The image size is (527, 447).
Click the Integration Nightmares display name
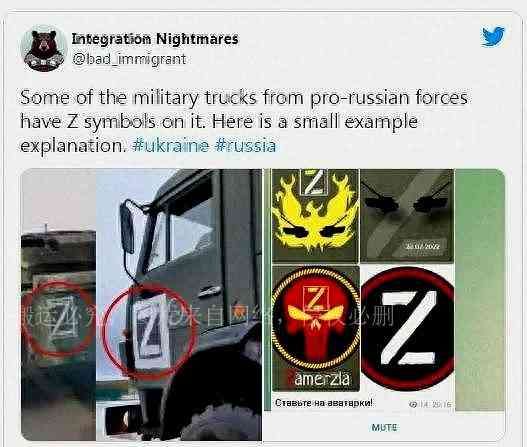[x=155, y=39]
